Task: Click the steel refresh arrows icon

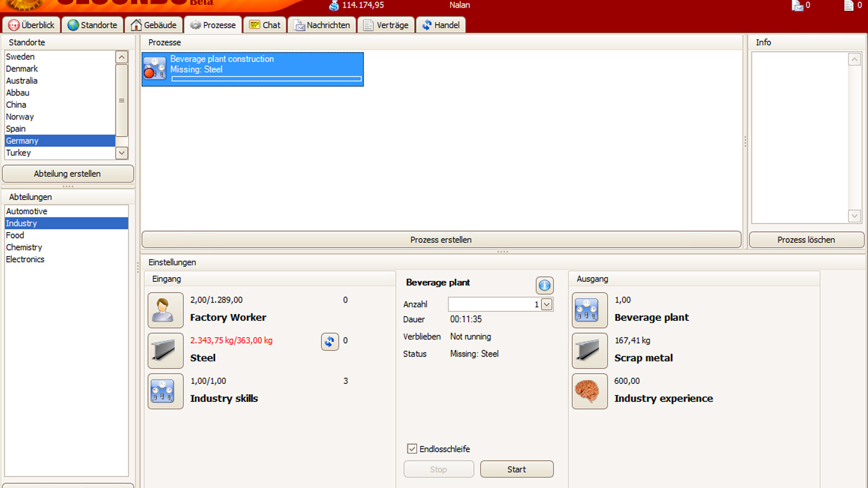Action: (330, 342)
